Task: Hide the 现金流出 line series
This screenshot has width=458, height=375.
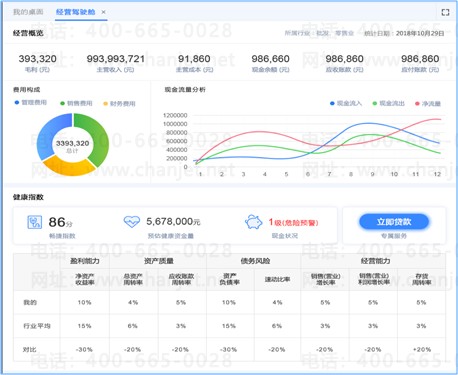Action: tap(388, 103)
